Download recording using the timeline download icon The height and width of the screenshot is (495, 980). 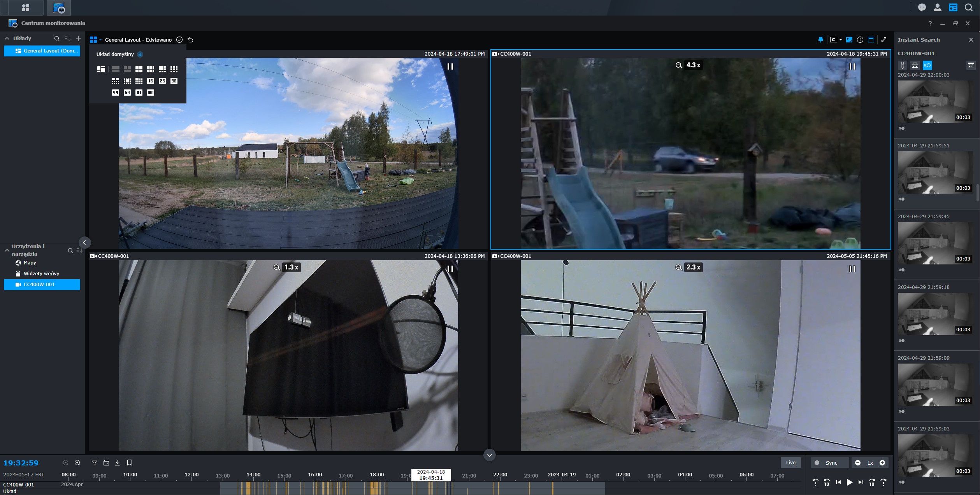[118, 462]
